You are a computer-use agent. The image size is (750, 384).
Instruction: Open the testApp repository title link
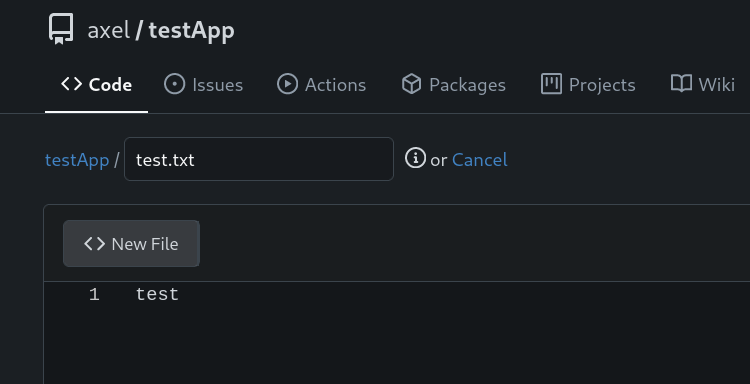pyautogui.click(x=191, y=30)
